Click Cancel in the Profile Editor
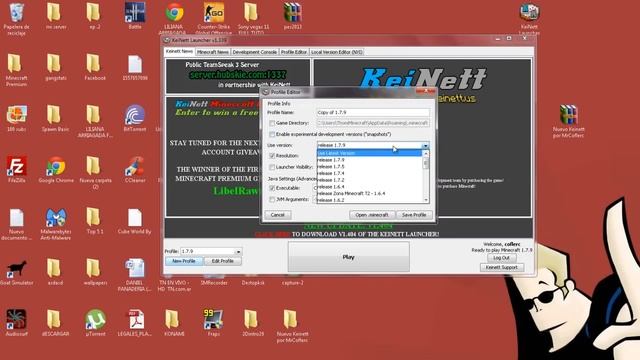Image resolution: width=640 pixels, height=360 pixels. click(278, 215)
